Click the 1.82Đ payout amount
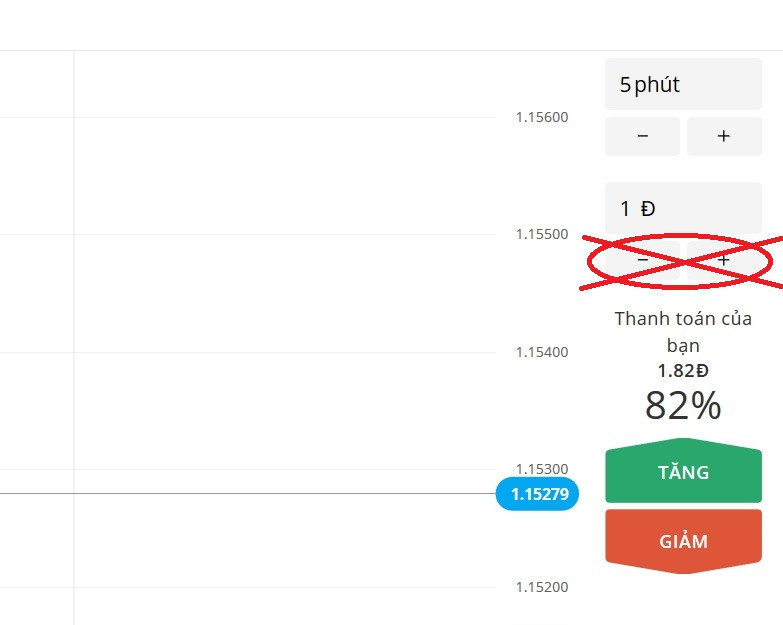 click(x=683, y=371)
